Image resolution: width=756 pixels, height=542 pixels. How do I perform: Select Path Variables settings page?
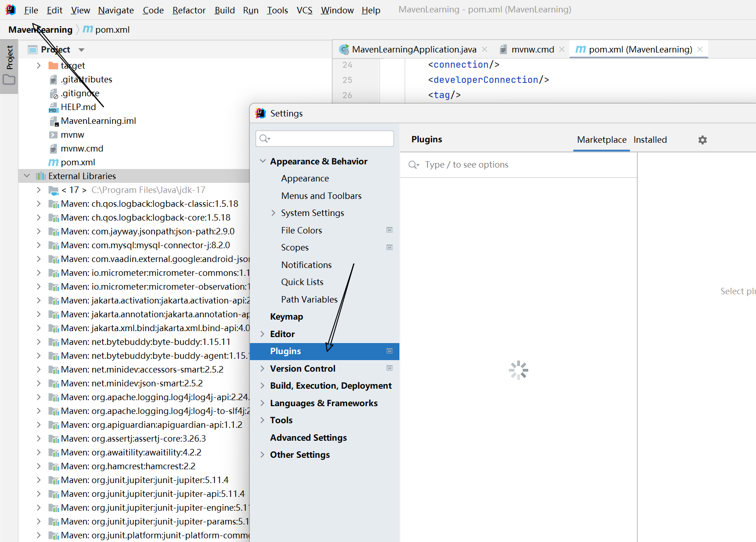[309, 299]
